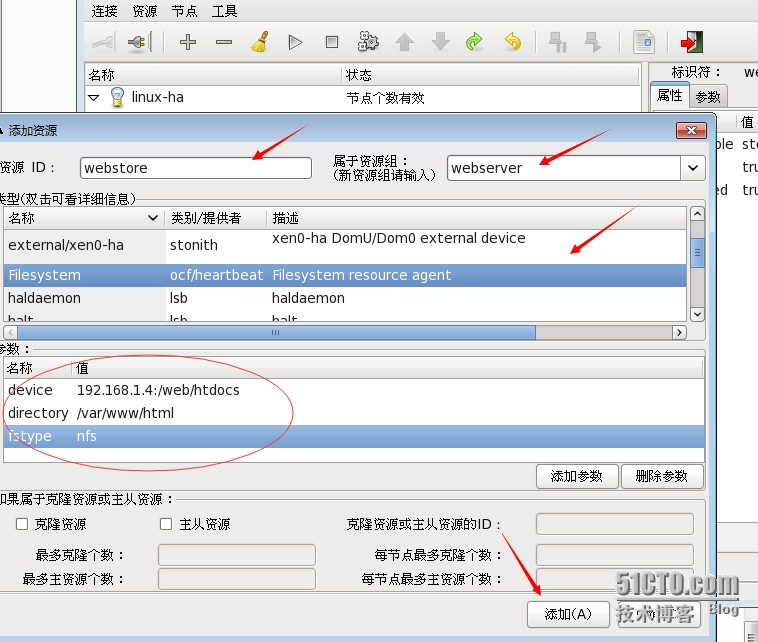Open the 工具 menu
The image size is (758, 642).
(224, 11)
